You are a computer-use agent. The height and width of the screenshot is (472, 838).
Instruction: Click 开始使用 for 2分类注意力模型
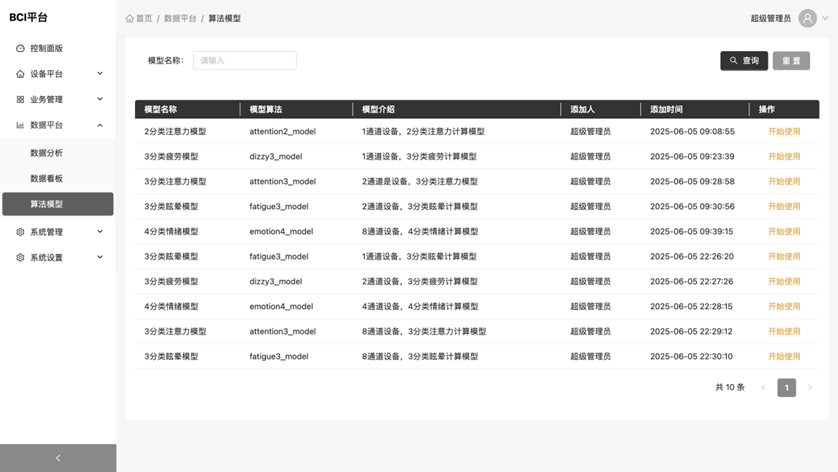click(784, 131)
